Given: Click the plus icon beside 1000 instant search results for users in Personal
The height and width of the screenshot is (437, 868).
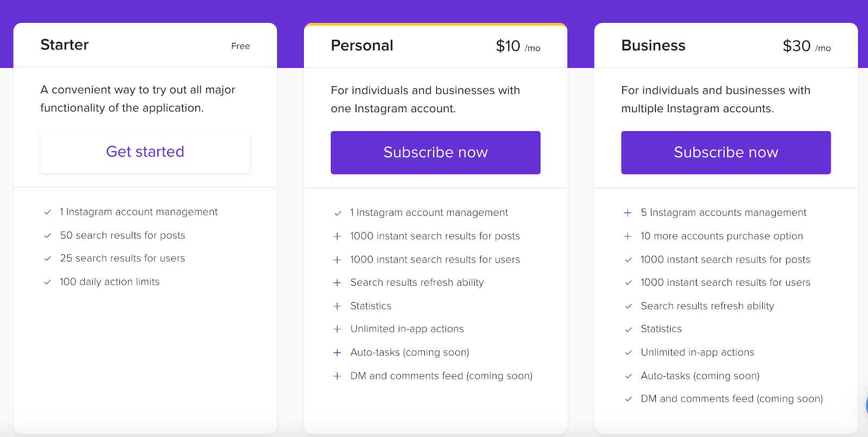Looking at the screenshot, I should point(337,260).
